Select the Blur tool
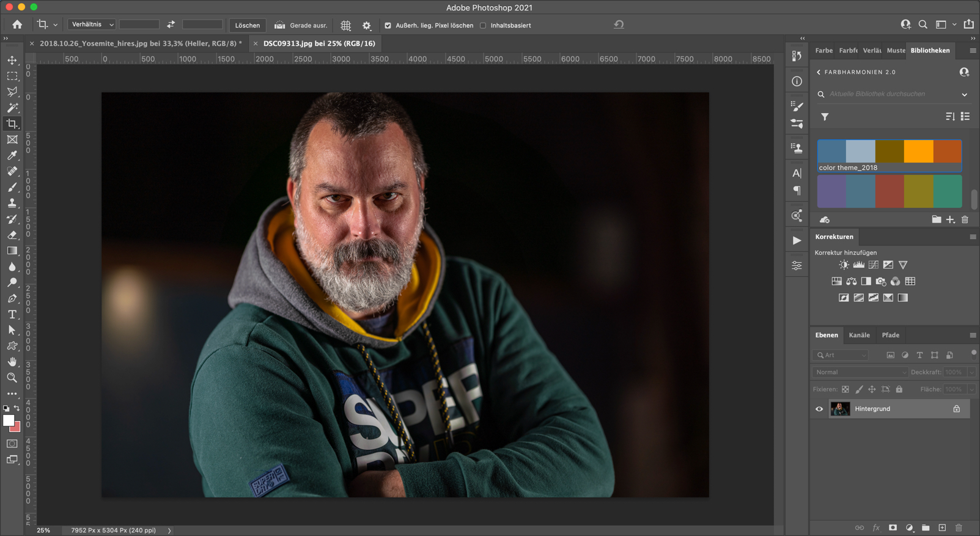 pos(12,266)
